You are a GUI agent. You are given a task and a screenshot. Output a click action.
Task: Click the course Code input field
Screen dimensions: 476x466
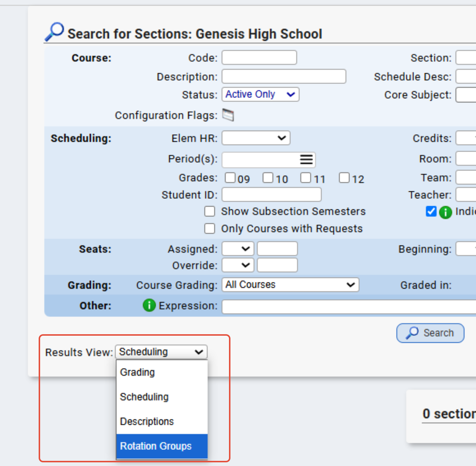[x=259, y=57]
